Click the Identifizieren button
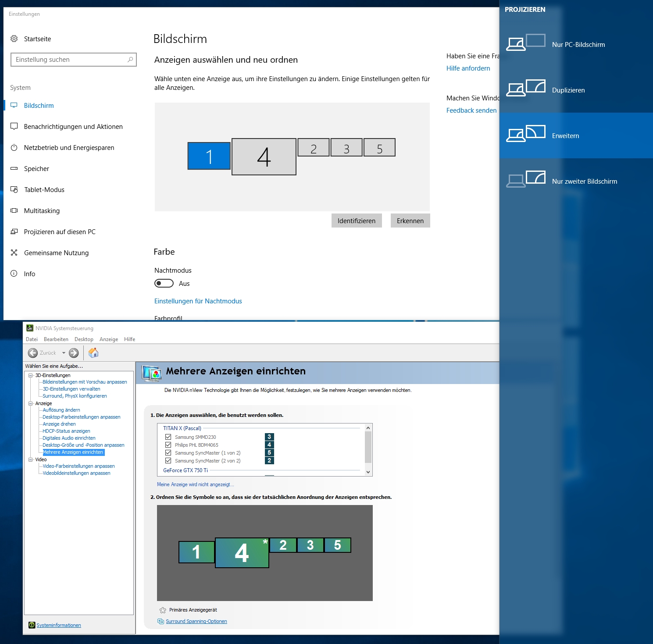653x644 pixels. click(x=356, y=221)
